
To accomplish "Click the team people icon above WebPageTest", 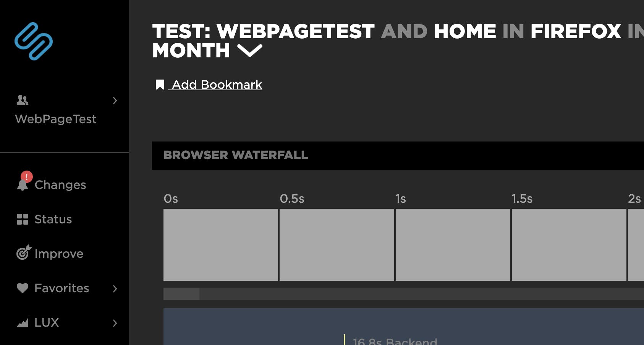I will pos(23,100).
